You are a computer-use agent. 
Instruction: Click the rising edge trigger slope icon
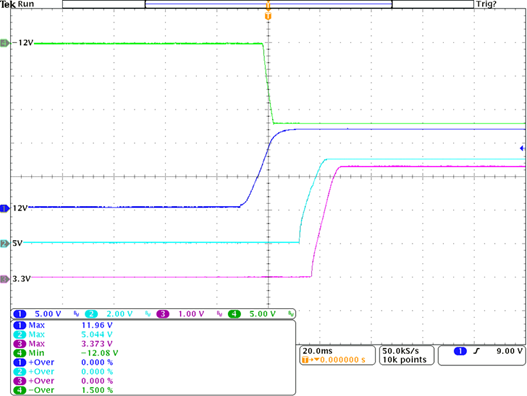tap(476, 351)
